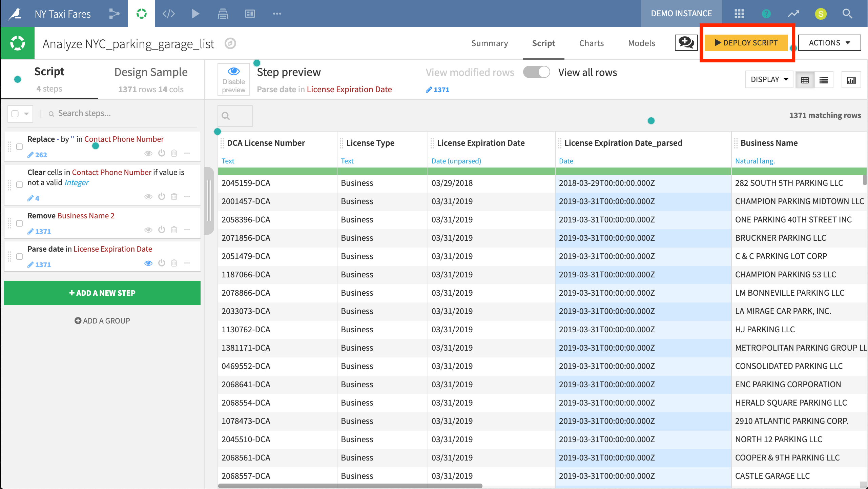This screenshot has height=489, width=868.
Task: Open the Flow icon in top bar
Action: point(114,14)
